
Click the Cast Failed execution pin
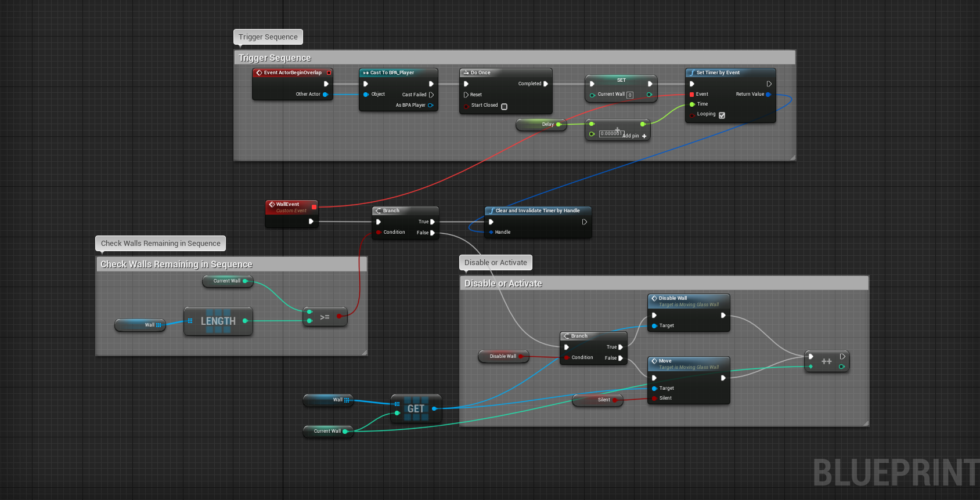click(x=431, y=95)
